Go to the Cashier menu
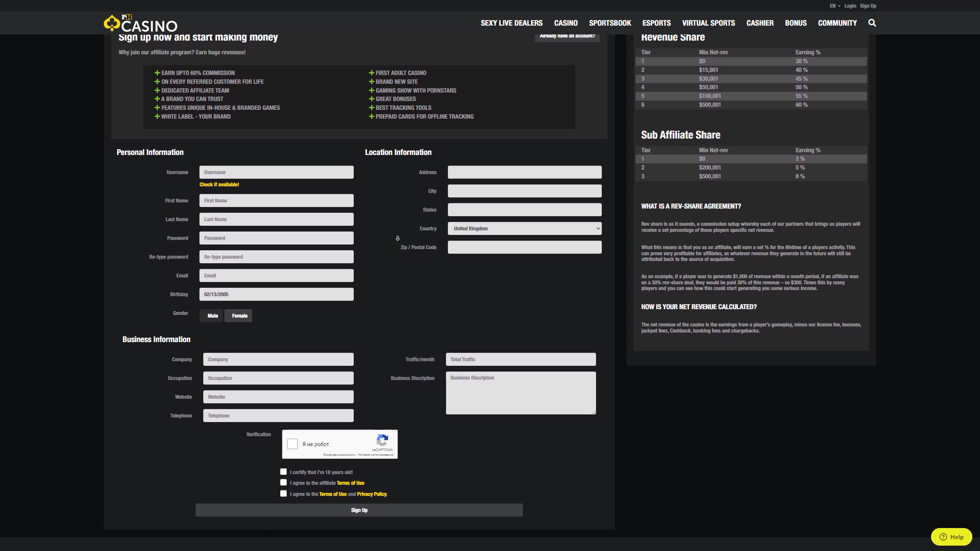The image size is (980, 551). pyautogui.click(x=760, y=23)
